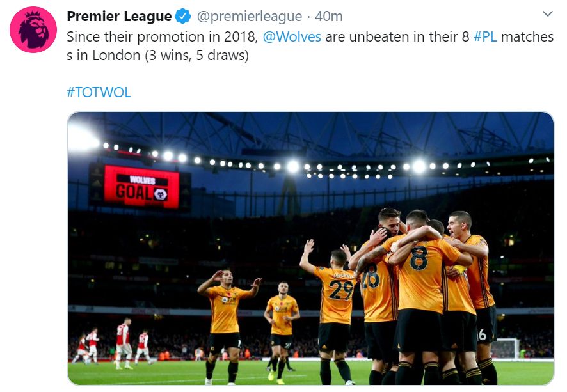Open the Premier League display name link

pos(119,16)
